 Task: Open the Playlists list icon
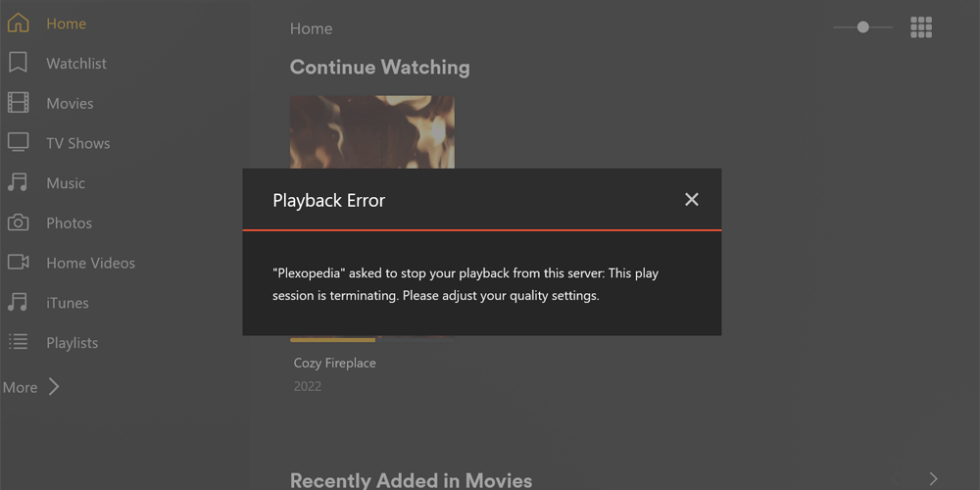tap(18, 342)
